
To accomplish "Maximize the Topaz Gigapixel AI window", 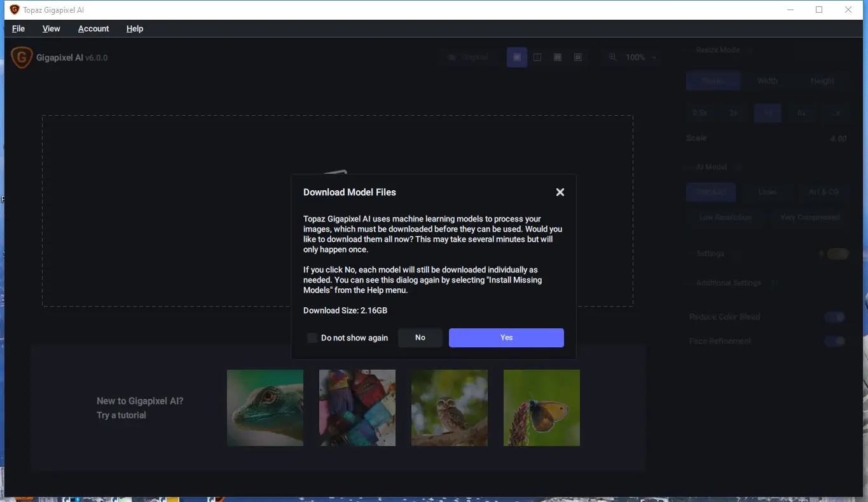I will click(819, 10).
